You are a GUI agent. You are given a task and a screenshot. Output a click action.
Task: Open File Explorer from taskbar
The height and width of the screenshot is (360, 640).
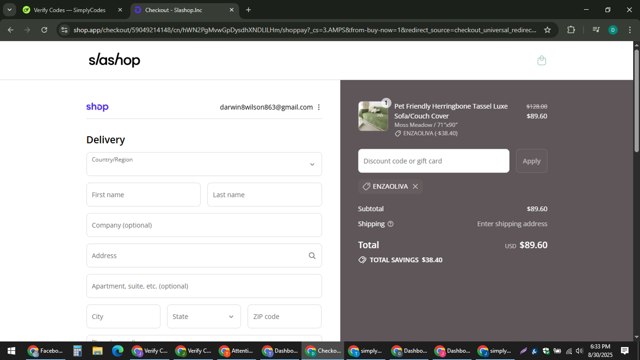click(x=97, y=351)
